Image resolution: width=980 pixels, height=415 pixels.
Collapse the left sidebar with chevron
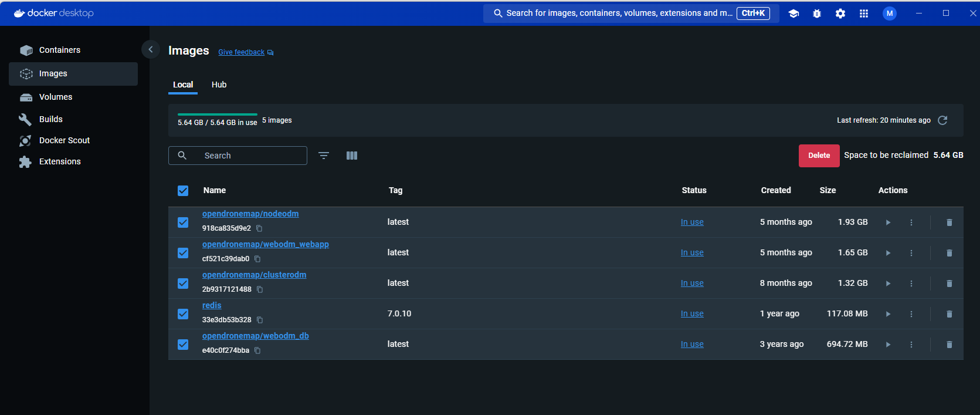(151, 50)
